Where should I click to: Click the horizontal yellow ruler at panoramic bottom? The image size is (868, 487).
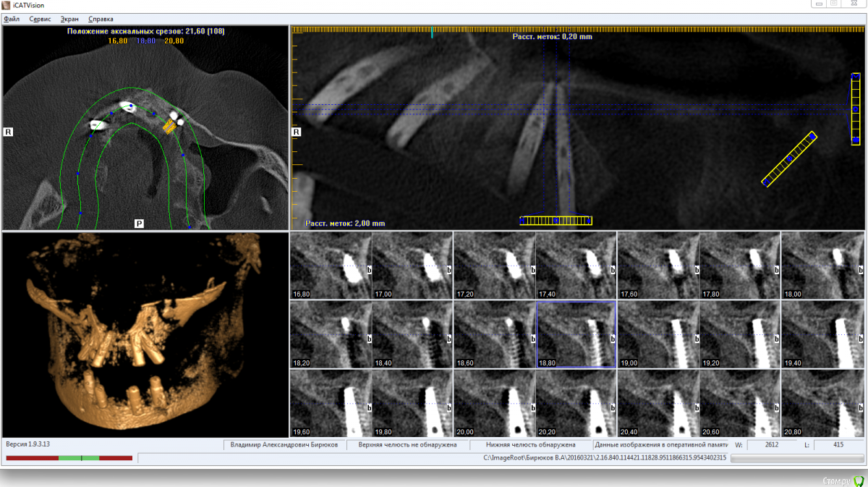556,221
